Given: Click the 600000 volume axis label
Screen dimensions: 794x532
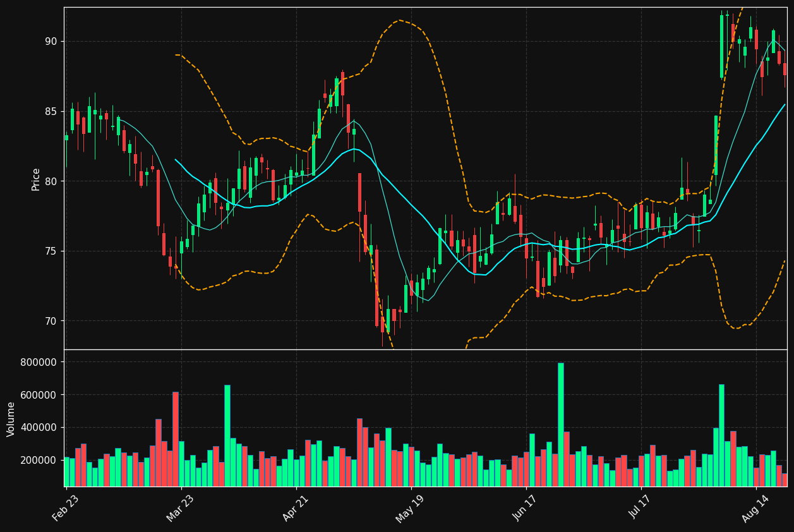Looking at the screenshot, I should 40,395.
